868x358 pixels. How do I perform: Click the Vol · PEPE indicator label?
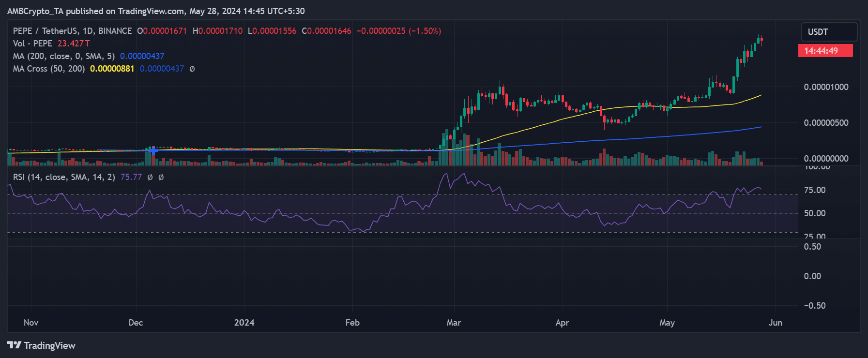click(32, 44)
